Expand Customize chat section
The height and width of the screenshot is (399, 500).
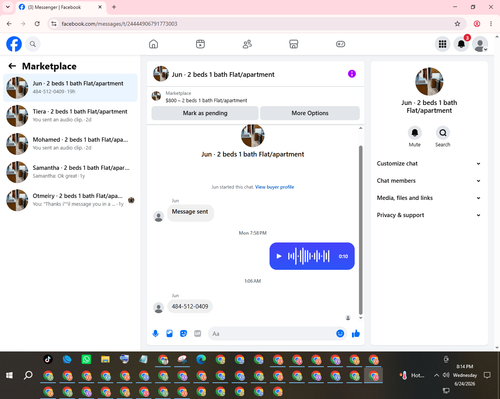tap(429, 163)
